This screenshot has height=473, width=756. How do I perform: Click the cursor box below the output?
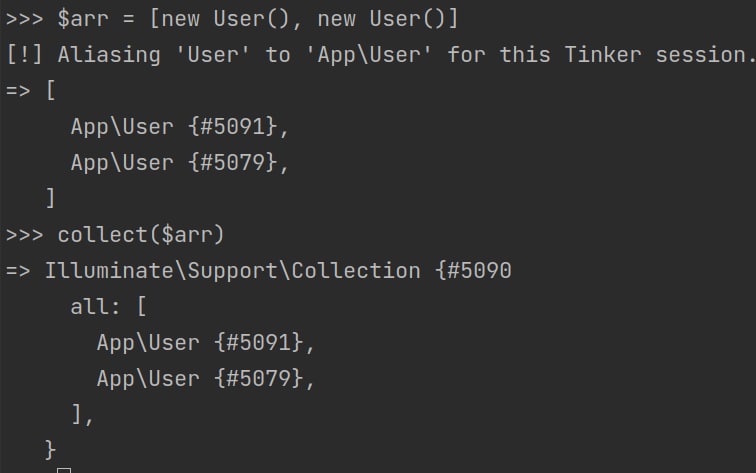click(x=64, y=469)
